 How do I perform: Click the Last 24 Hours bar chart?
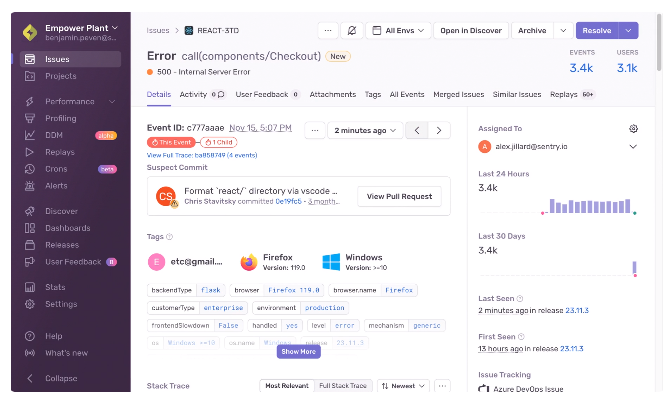click(587, 207)
